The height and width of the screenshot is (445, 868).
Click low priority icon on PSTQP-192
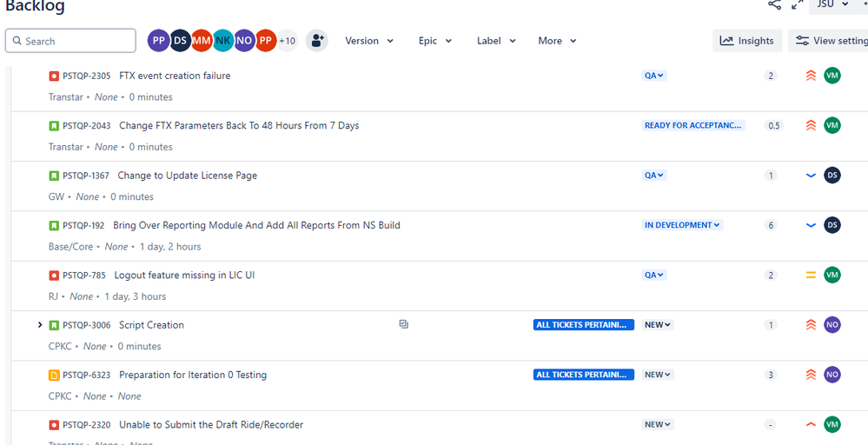pyautogui.click(x=811, y=225)
